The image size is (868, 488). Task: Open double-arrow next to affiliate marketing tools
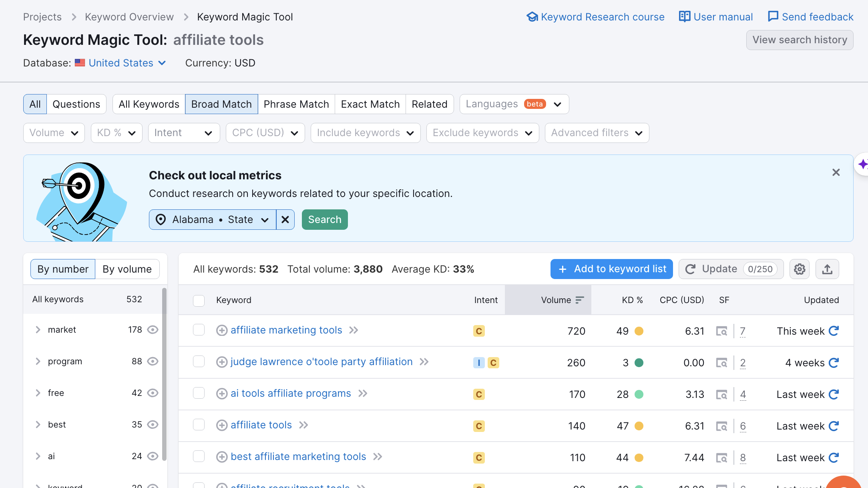coord(354,330)
